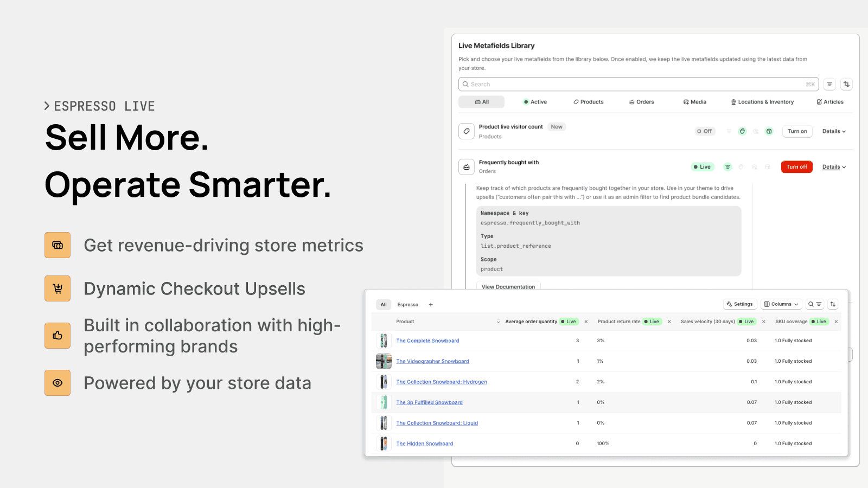Open search and filter in product table
Image resolution: width=868 pixels, height=488 pixels.
814,304
